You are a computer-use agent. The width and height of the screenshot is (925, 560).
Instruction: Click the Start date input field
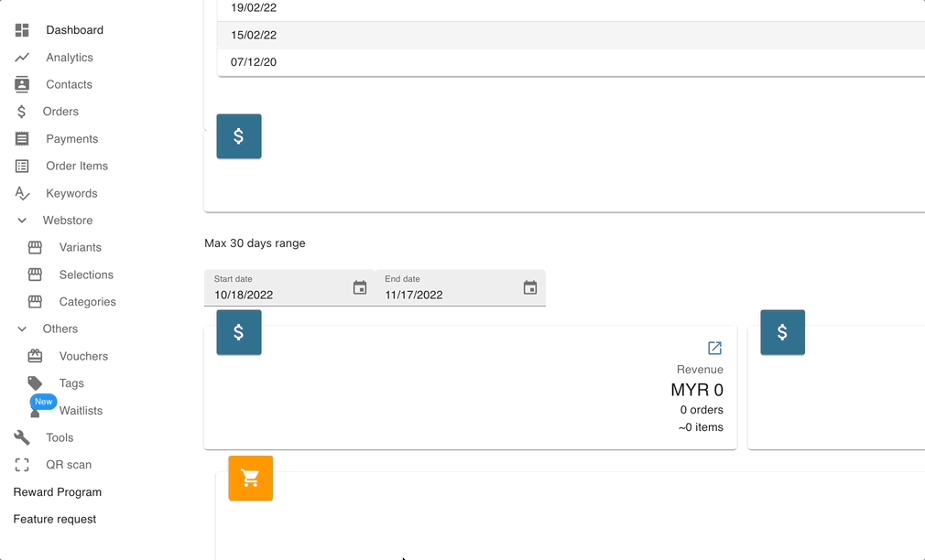pyautogui.click(x=275, y=295)
